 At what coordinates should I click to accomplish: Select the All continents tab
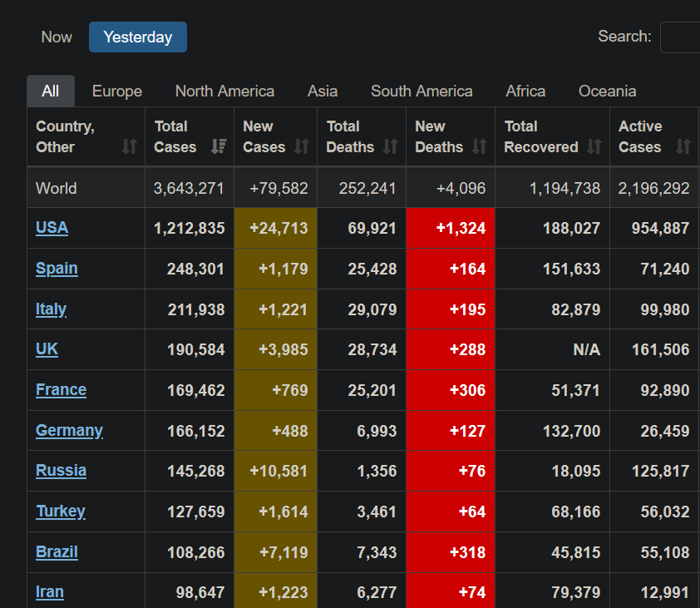51,91
